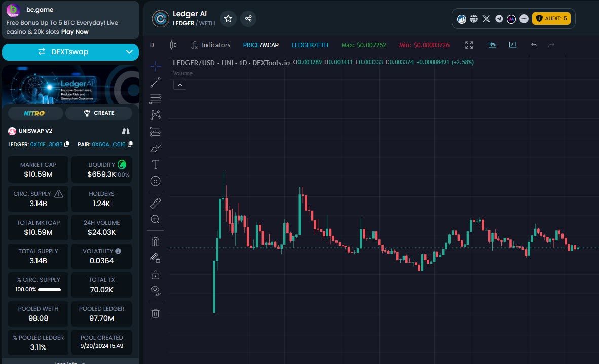Click the Ledger Ai banner image
This screenshot has width=599, height=364.
click(70, 86)
